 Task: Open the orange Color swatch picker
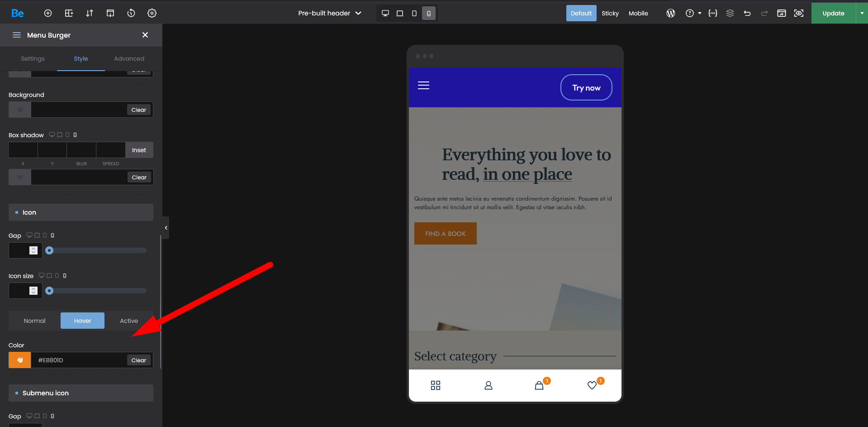20,360
